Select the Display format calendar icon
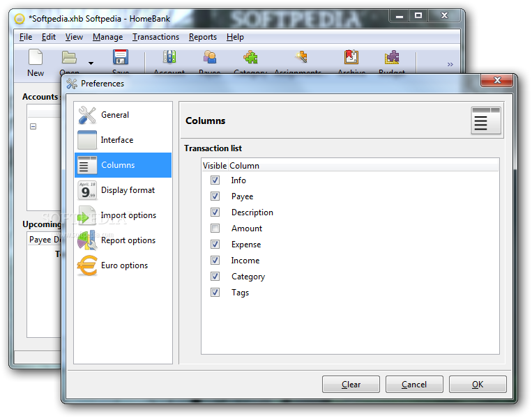 click(x=87, y=190)
